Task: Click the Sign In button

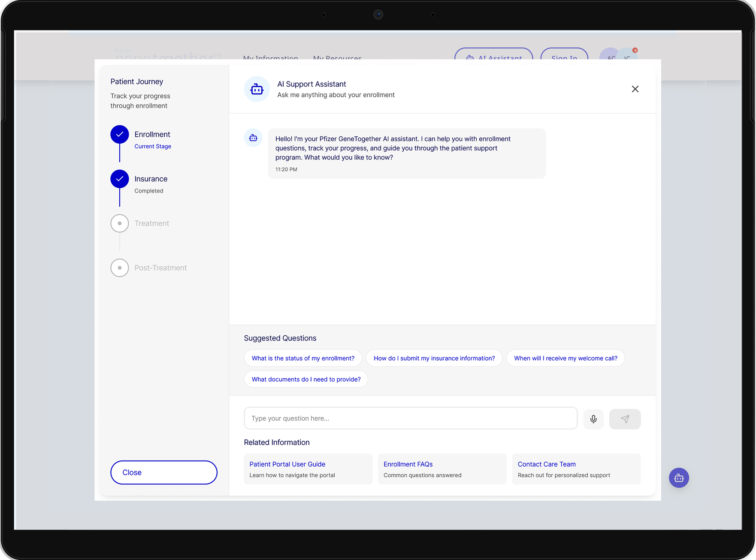Action: (564, 57)
